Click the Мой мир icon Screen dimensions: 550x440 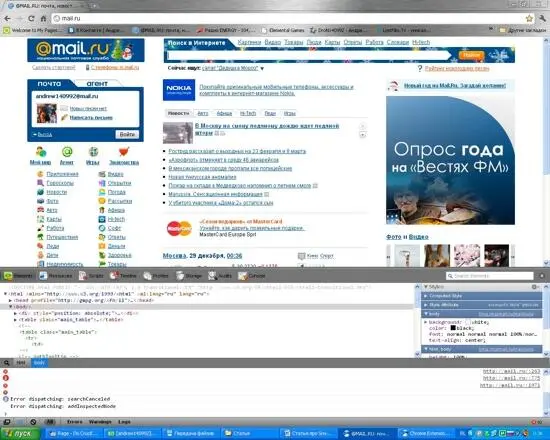(41, 152)
